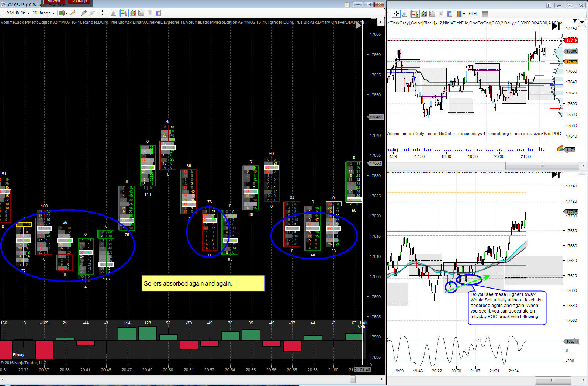Click the 'Do you see these Higher Lows?' annotation

pyautogui.click(x=507, y=308)
